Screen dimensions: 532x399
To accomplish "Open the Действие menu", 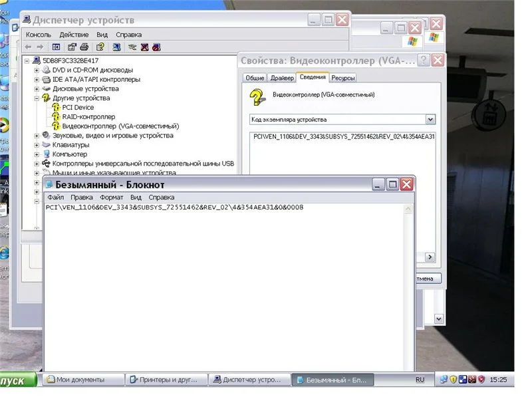I will coord(74,35).
